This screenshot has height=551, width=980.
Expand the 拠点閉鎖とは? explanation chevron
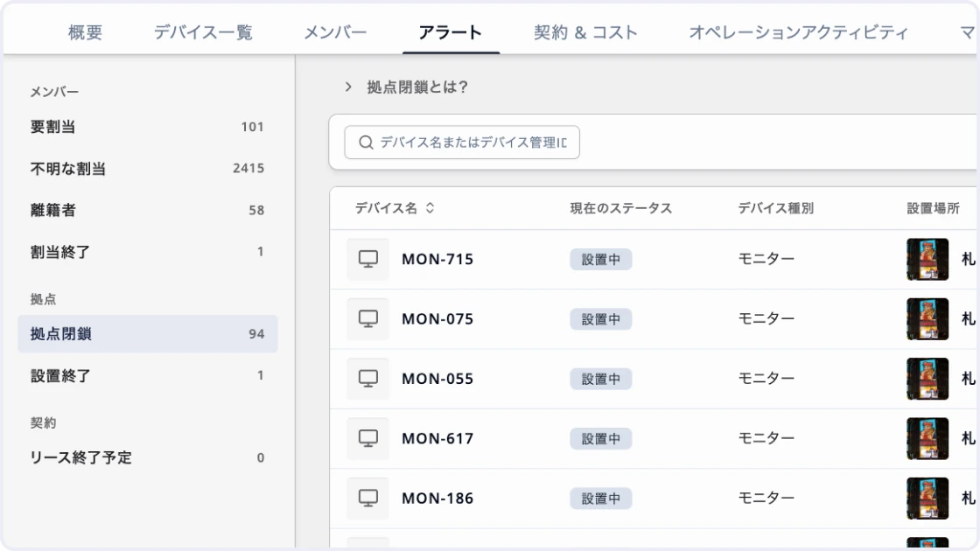click(x=349, y=87)
